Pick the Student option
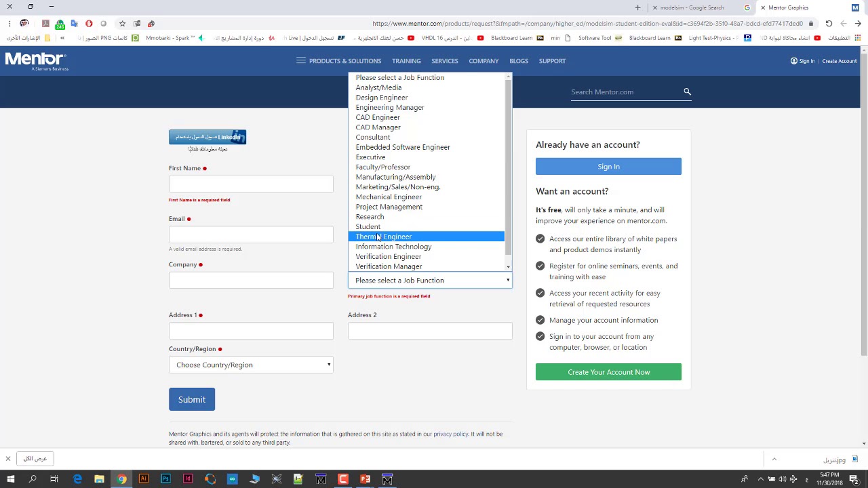Image resolution: width=868 pixels, height=488 pixels. point(427,226)
